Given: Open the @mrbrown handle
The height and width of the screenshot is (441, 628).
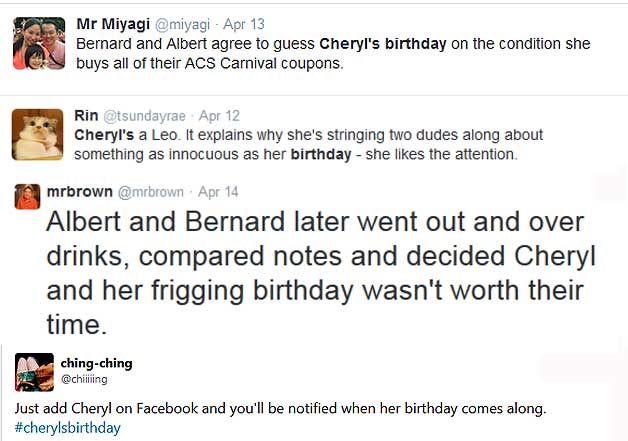Looking at the screenshot, I should pyautogui.click(x=151, y=192).
